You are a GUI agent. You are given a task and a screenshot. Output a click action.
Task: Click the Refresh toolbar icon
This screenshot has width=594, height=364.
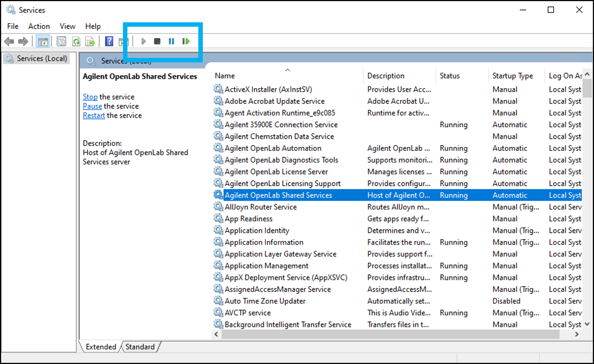[x=76, y=41]
